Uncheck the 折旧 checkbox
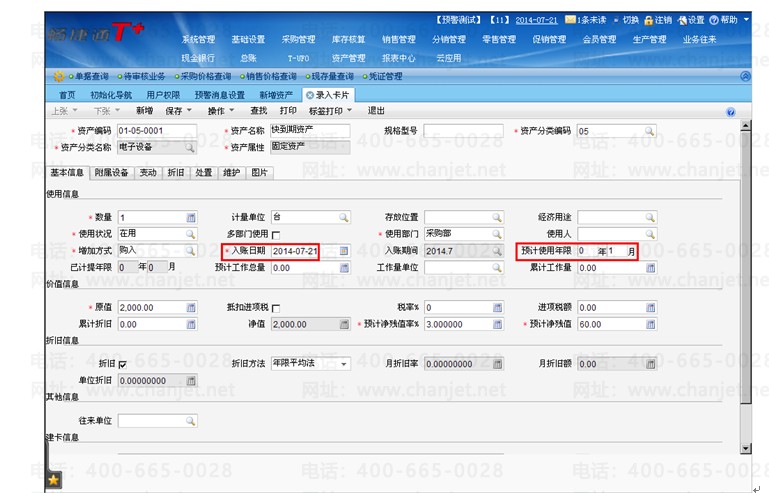769x493 pixels. 123,364
